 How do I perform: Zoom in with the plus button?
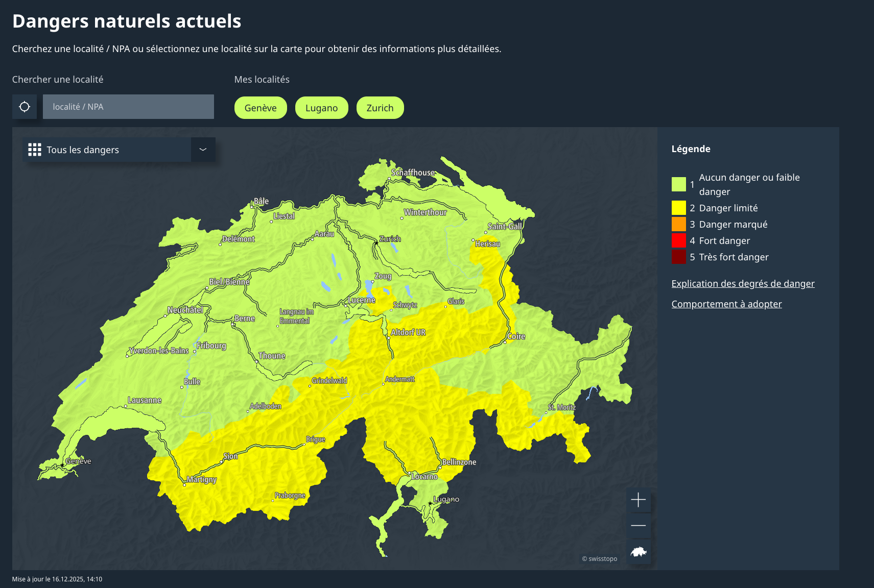click(x=638, y=500)
